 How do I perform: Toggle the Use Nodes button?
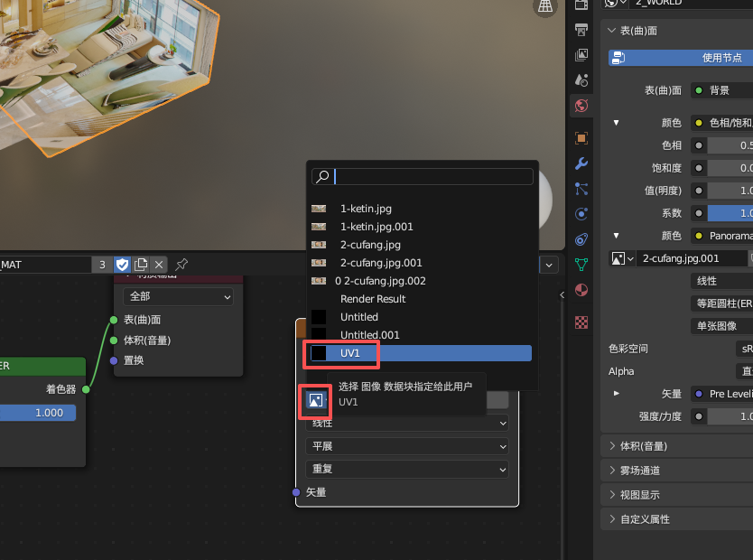pyautogui.click(x=681, y=58)
